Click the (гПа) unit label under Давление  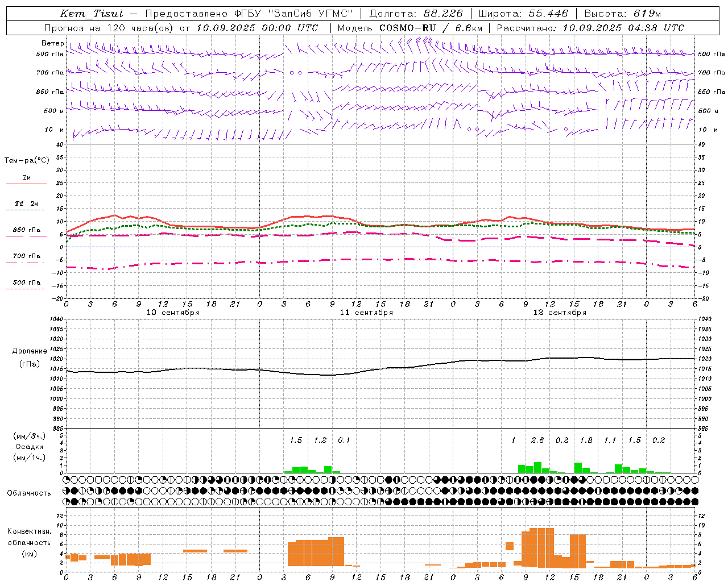pos(30,364)
